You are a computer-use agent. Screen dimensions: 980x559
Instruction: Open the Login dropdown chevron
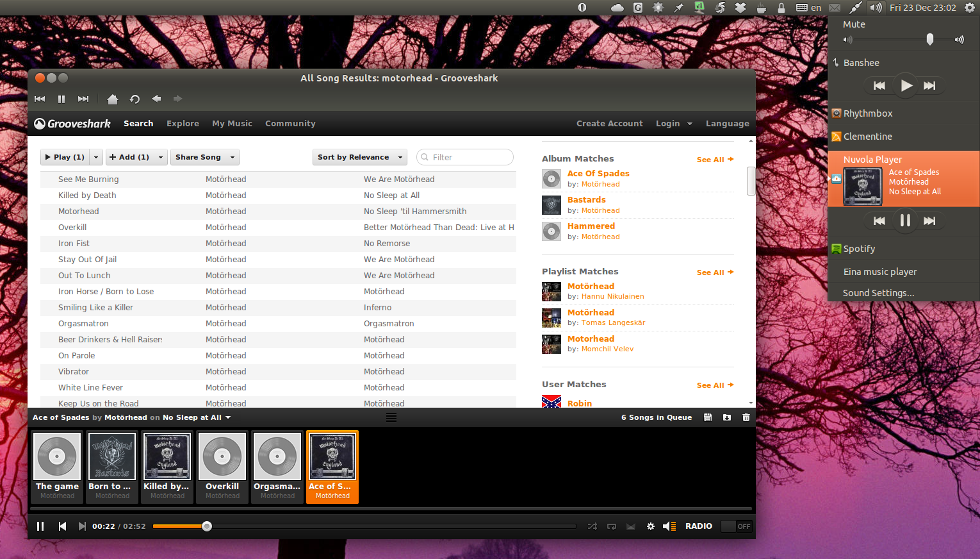pos(690,123)
